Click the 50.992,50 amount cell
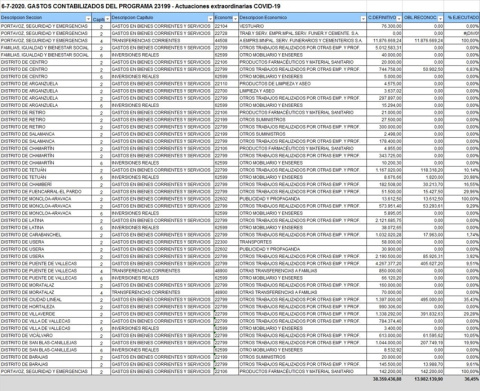 click(x=423, y=69)
